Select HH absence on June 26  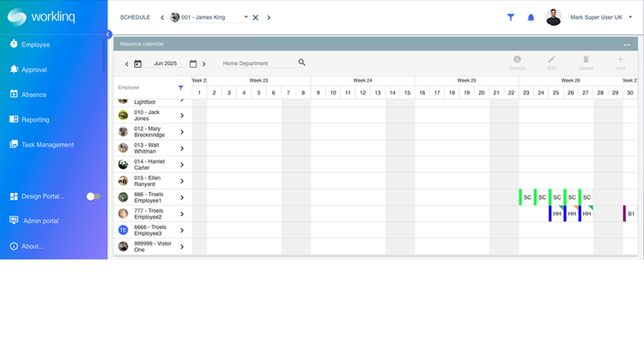click(570, 214)
